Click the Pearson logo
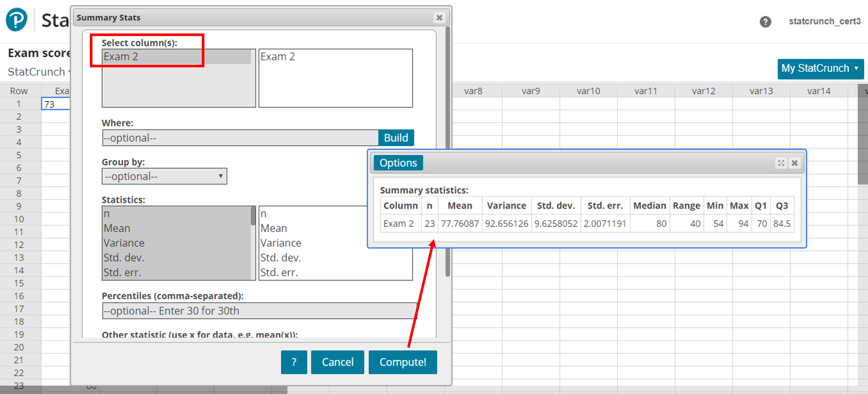Screen dimensions: 868x394 point(16,20)
